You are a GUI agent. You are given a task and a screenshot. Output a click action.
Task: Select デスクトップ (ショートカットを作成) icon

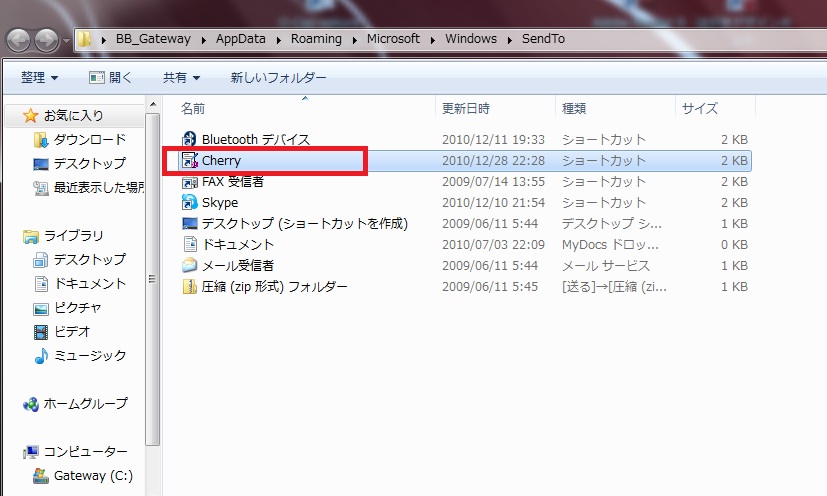[x=189, y=224]
